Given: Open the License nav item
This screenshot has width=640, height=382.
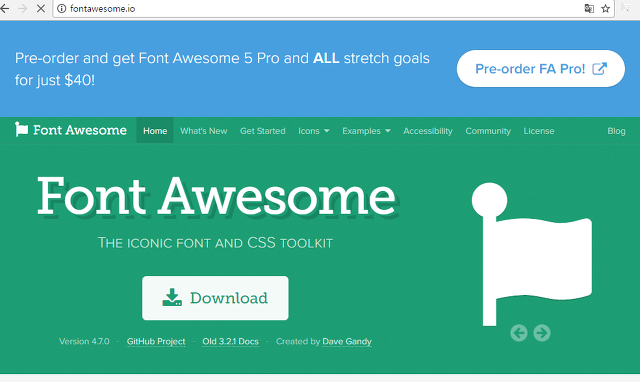Looking at the screenshot, I should pyautogui.click(x=539, y=131).
